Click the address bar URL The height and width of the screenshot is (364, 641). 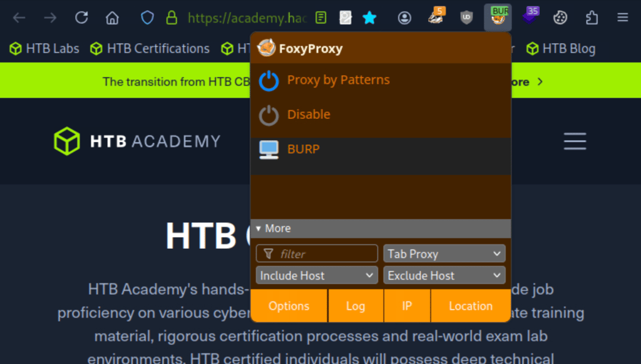(247, 18)
